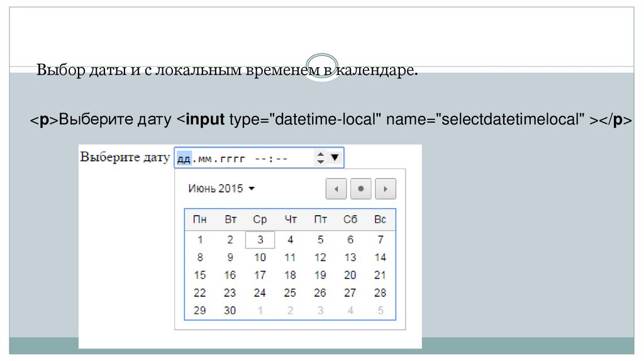Select day 16 in calendar

tap(230, 275)
